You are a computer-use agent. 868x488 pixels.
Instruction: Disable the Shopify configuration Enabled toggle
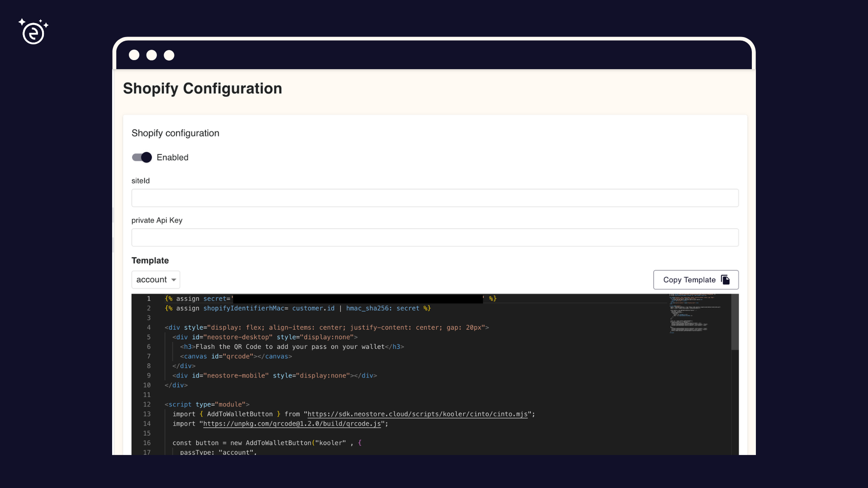[x=141, y=157]
